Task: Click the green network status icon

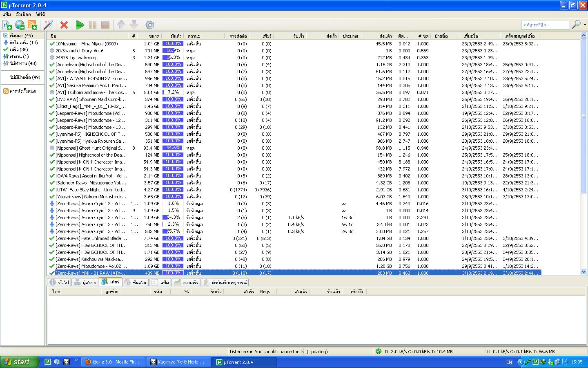Action: pyautogui.click(x=379, y=351)
